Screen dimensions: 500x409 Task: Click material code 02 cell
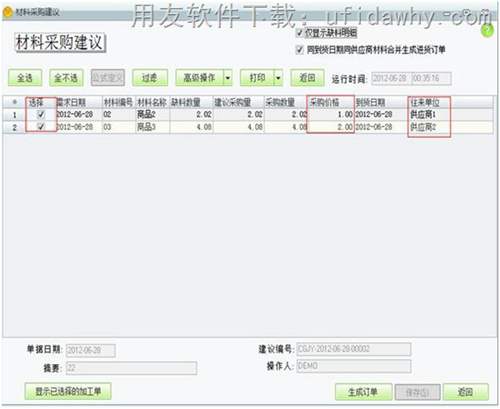pos(119,115)
